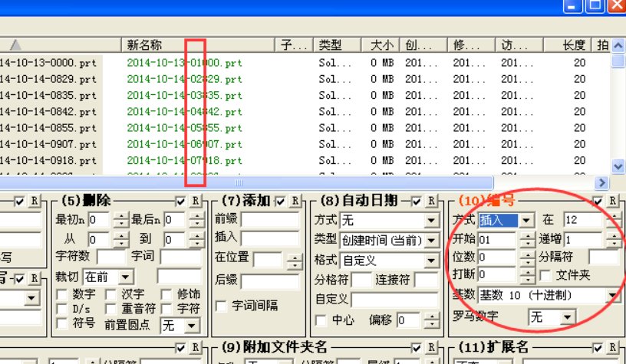
Task: Click the 子... column header
Action: pos(294,45)
